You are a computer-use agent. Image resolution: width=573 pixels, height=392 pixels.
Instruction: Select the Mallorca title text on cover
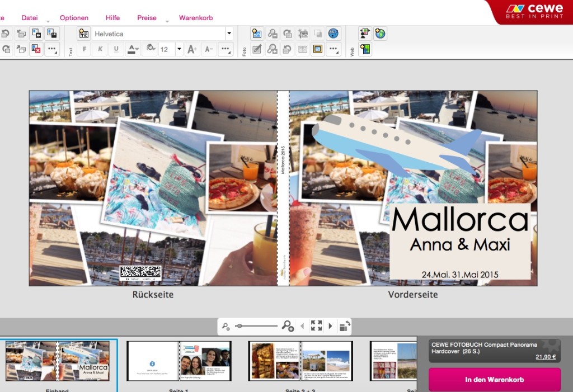pyautogui.click(x=460, y=219)
